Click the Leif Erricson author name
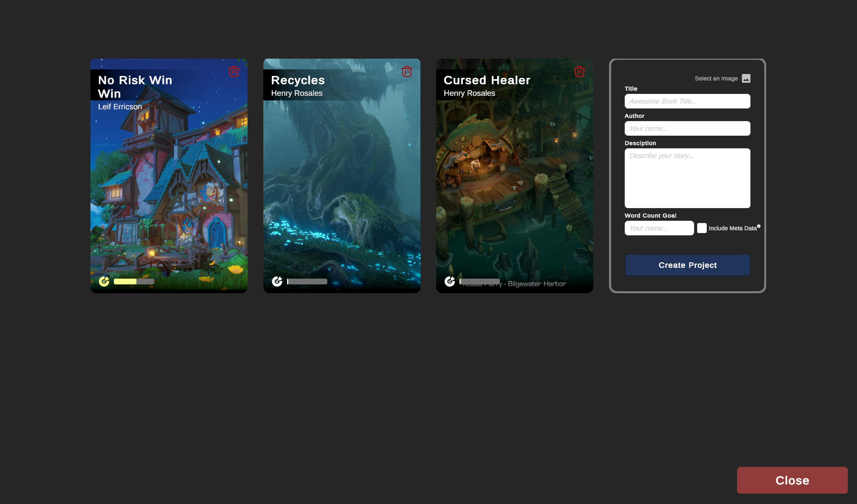Screen dimensions: 857x504 [x=120, y=107]
